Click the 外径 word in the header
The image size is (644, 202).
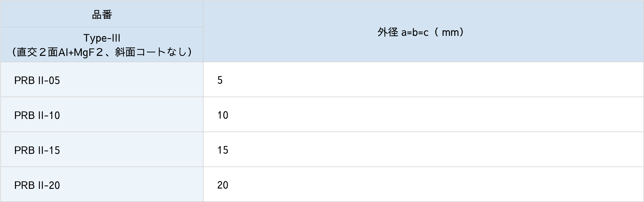(x=388, y=32)
